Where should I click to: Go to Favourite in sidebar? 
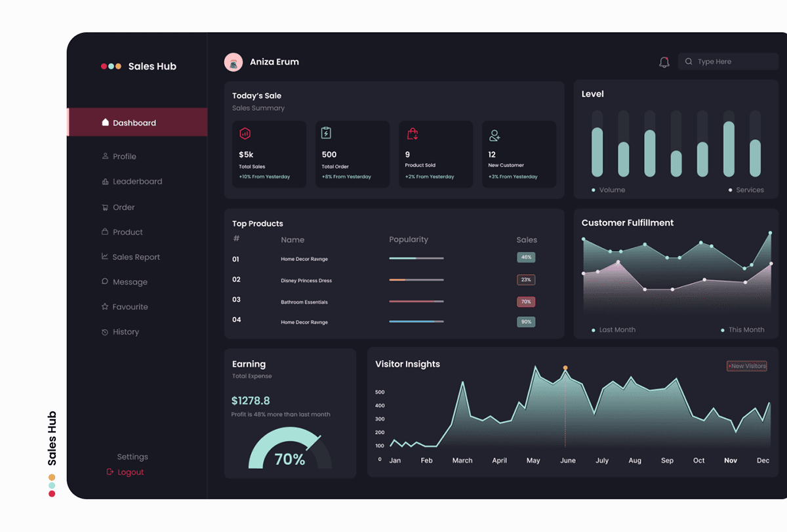point(130,307)
